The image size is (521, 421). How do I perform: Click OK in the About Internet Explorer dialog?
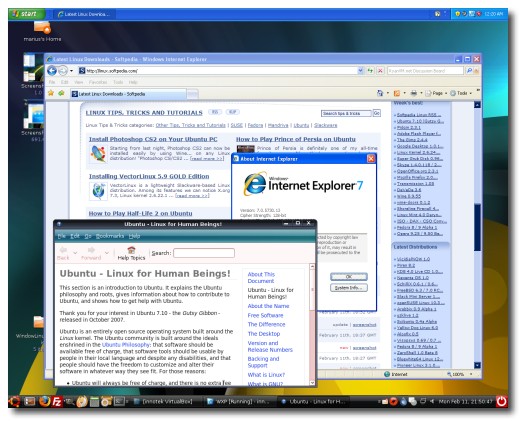[349, 277]
